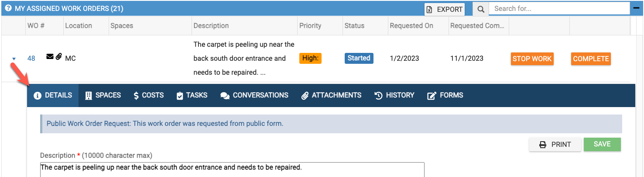Mark work order 48 as Complete
Viewport: 644px width, 177px height.
(x=591, y=59)
